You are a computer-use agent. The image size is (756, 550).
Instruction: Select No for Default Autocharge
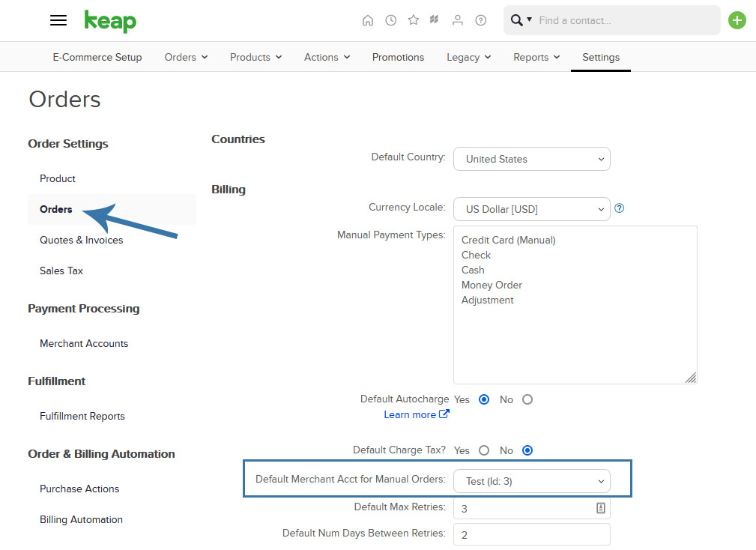527,399
